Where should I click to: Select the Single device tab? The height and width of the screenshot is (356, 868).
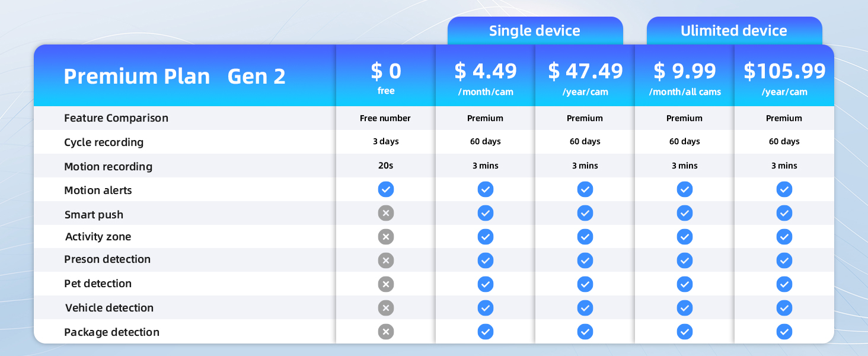pyautogui.click(x=535, y=31)
